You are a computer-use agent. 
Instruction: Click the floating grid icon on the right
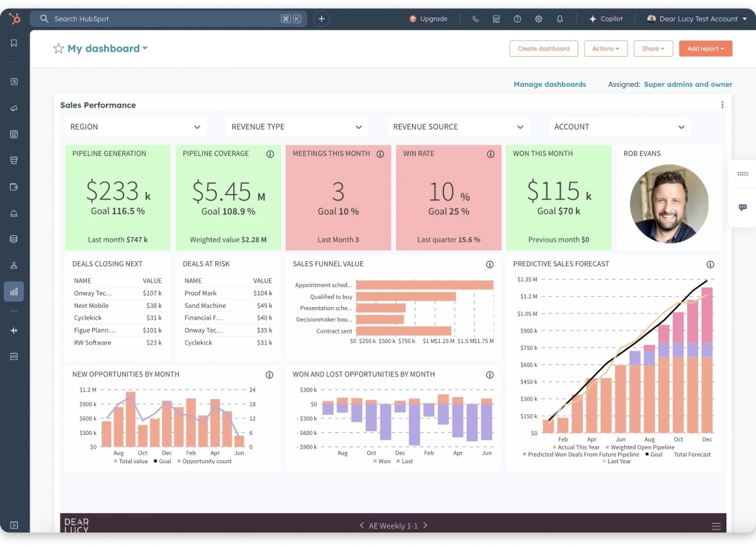(743, 174)
